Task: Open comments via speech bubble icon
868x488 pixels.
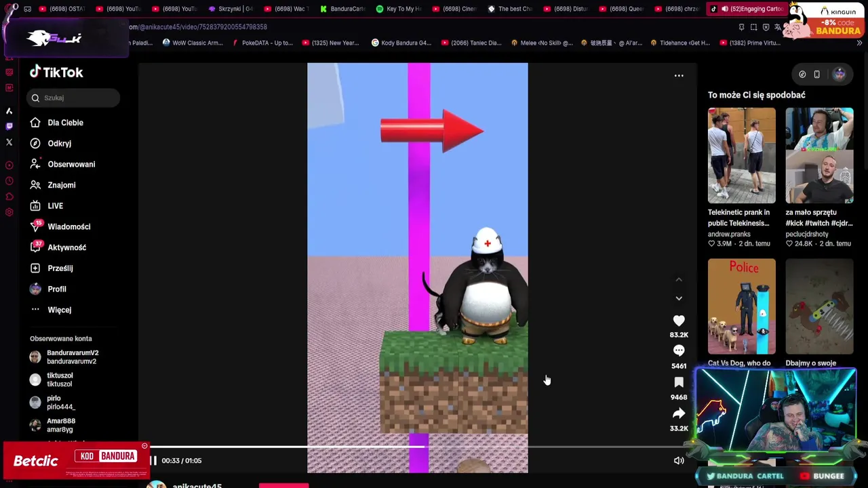Action: point(679,350)
